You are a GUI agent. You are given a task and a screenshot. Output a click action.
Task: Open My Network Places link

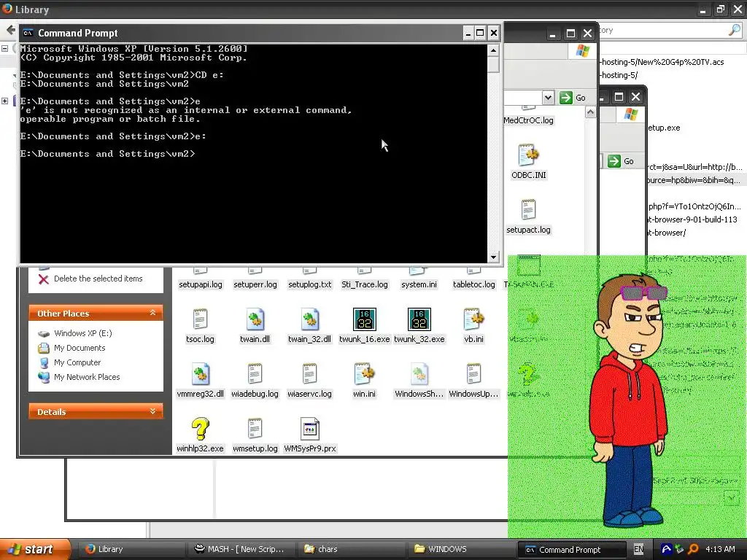point(87,377)
